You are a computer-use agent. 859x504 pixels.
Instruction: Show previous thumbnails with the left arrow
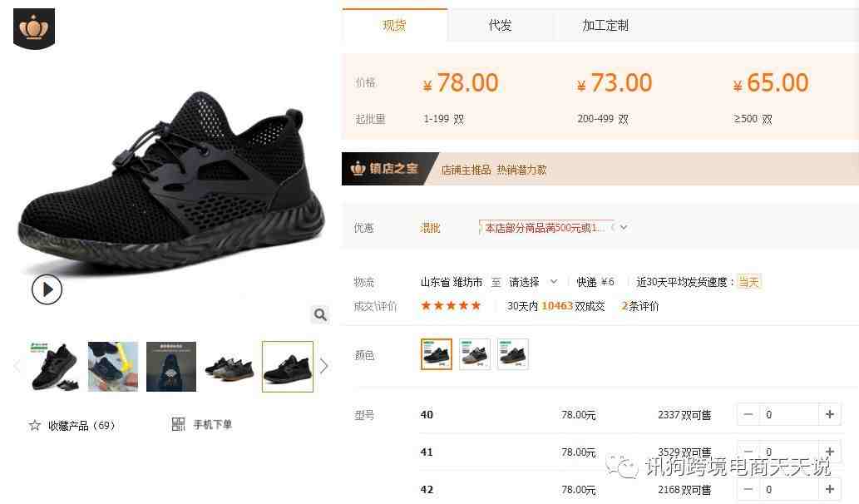[x=17, y=366]
